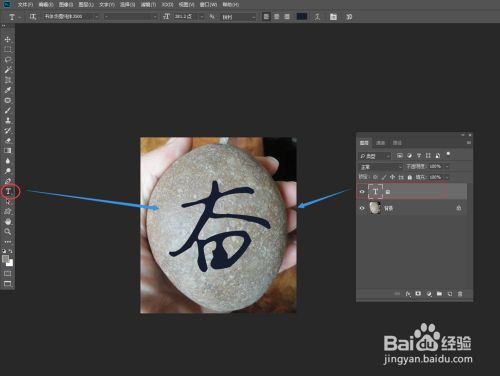Open the Edit Toolbar ellipsis
The width and height of the screenshot is (500, 376).
[8, 242]
